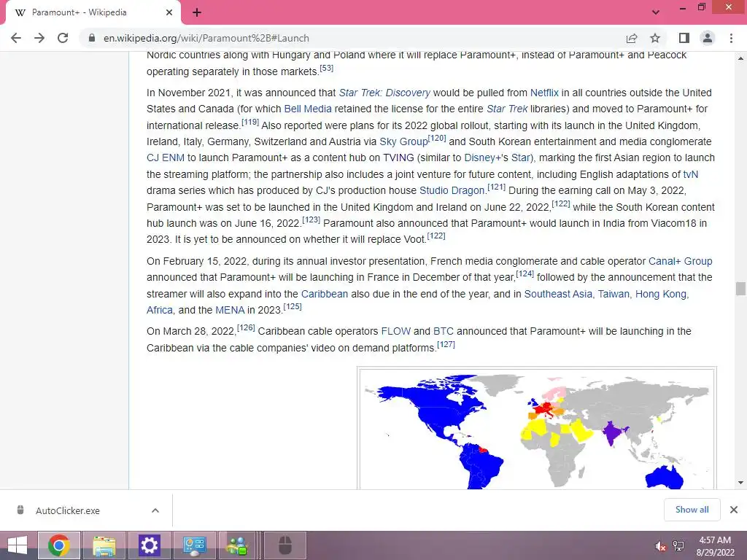Open the tab search dropdown arrow
The image size is (747, 560).
pyautogui.click(x=656, y=12)
